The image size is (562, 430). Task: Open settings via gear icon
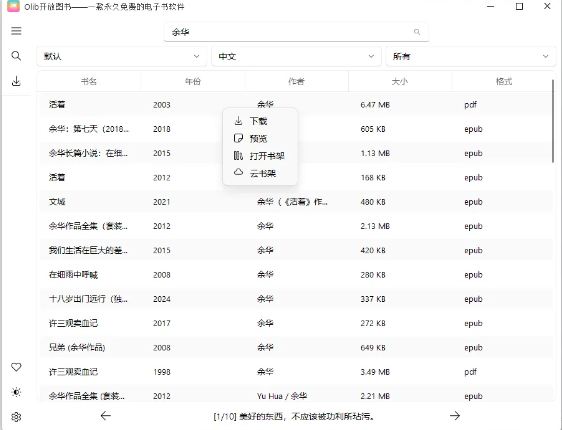(16, 417)
